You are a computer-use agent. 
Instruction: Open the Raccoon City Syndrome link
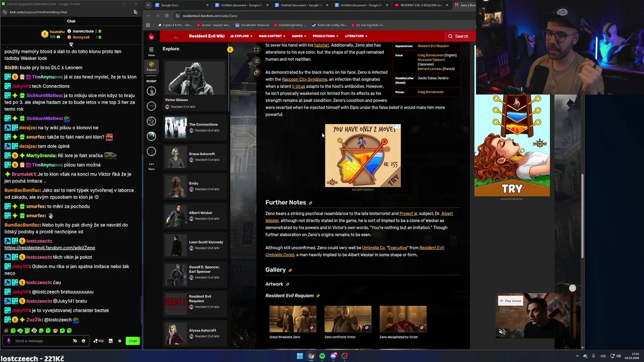click(304, 79)
